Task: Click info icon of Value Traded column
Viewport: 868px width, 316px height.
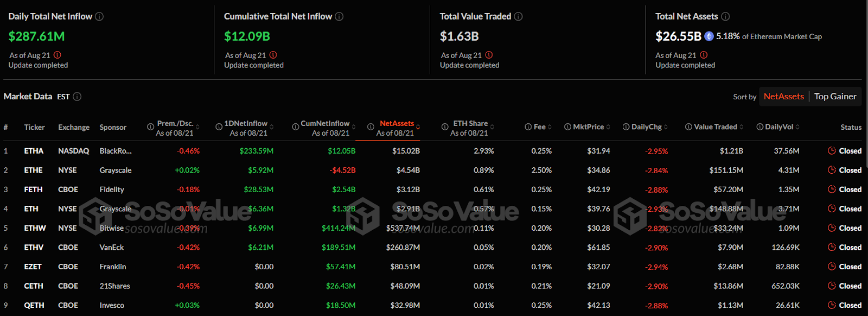Action: [688, 127]
